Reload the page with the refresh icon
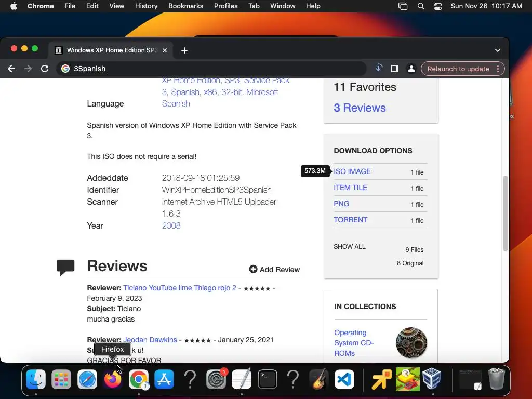Viewport: 532px width, 399px height. pos(45,69)
